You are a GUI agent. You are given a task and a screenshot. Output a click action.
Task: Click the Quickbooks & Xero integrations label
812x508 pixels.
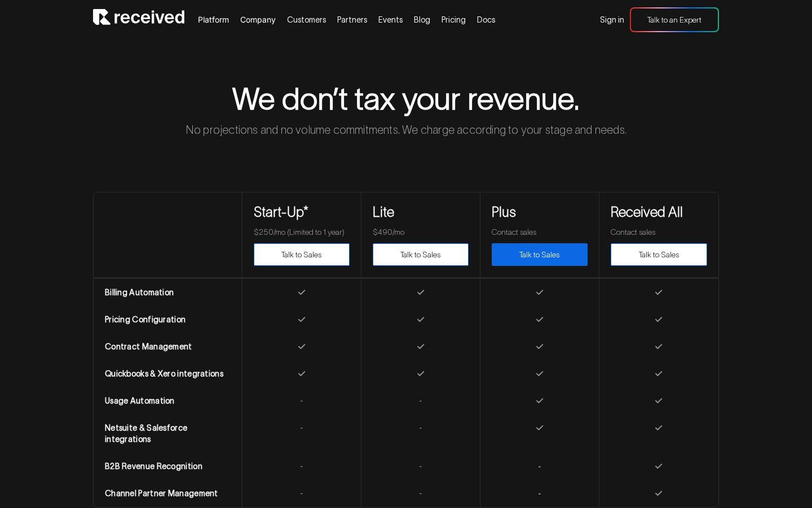pos(164,374)
